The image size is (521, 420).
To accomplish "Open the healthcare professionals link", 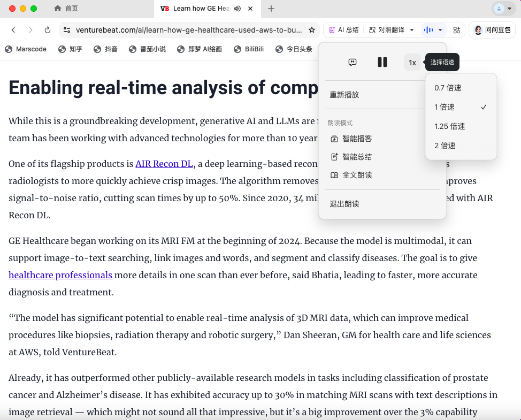I will point(60,275).
